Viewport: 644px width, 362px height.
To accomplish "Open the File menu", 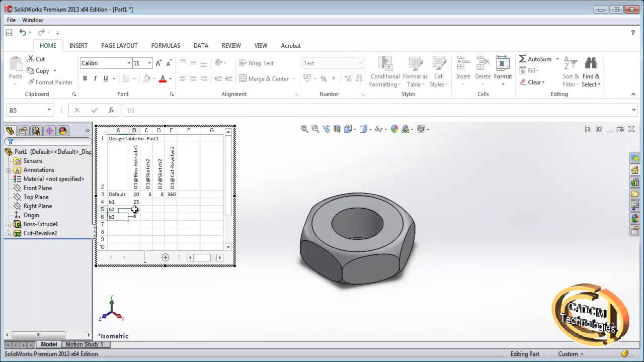I will 11,20.
